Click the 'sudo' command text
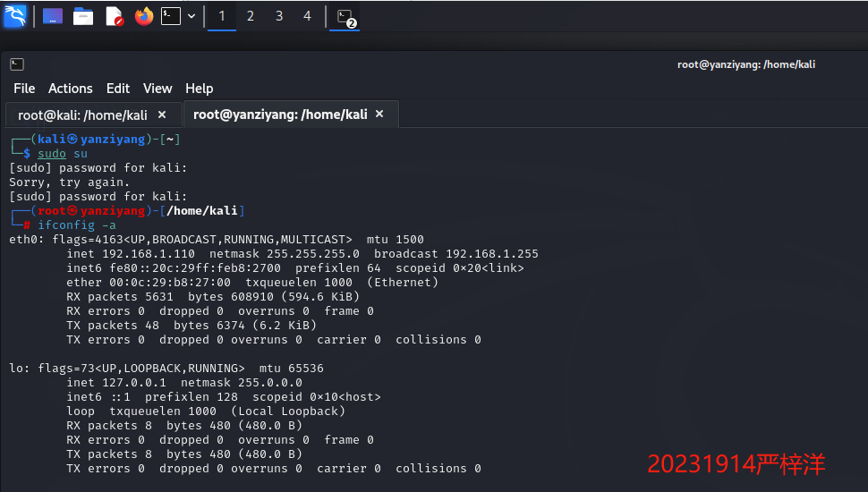This screenshot has width=868, height=492. click(52, 154)
